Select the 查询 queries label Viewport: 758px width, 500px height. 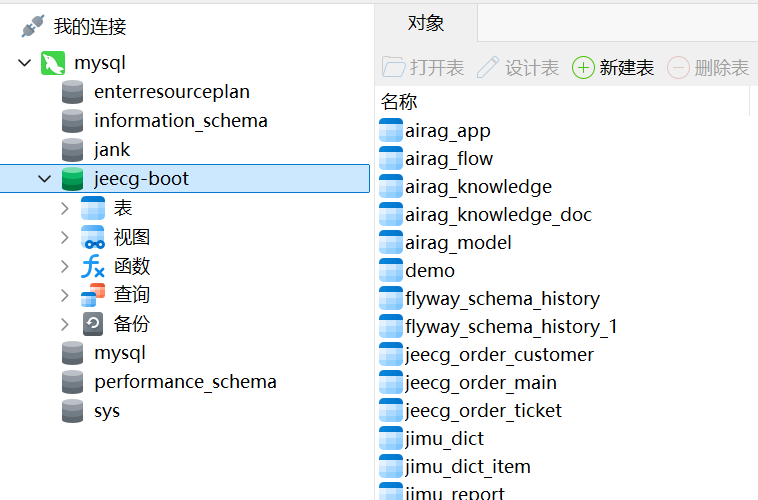132,295
